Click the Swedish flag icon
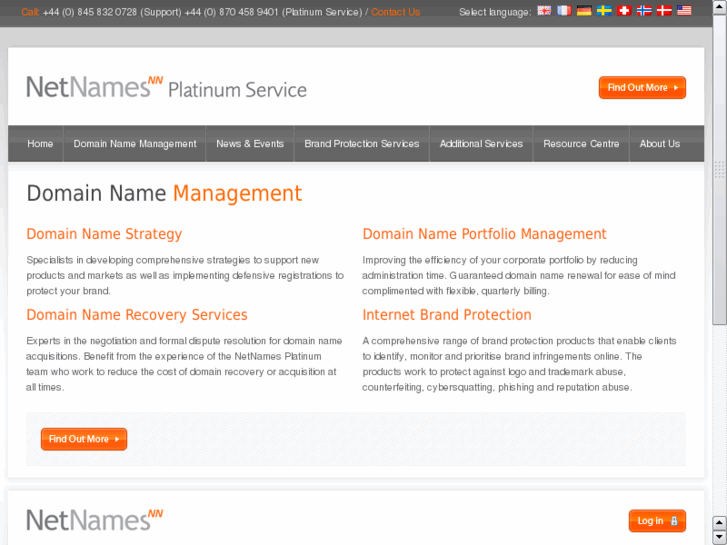 (x=604, y=11)
